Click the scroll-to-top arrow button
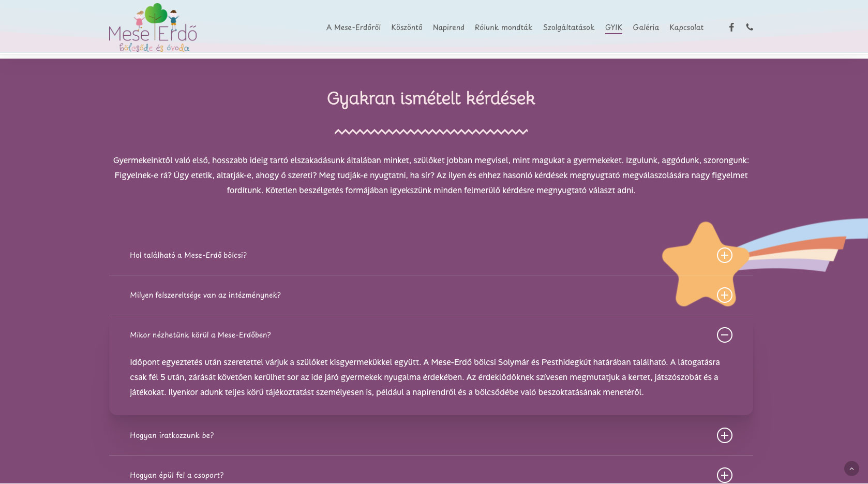 point(851,468)
